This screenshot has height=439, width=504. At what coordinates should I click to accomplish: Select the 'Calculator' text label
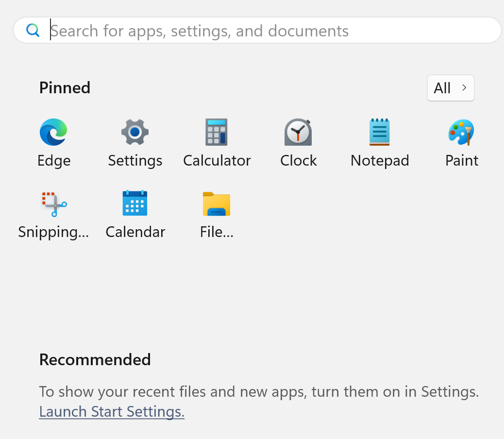[217, 161]
